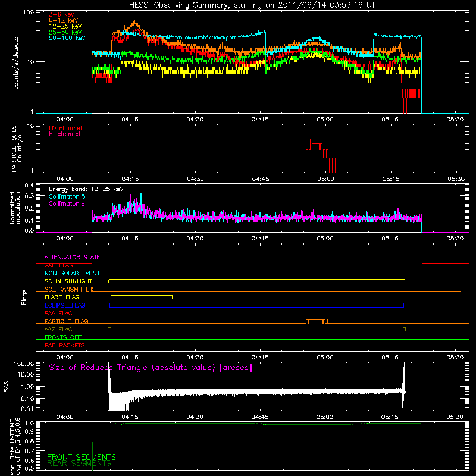Click the 04:45 tick label under modulation plot
The image size is (476, 476).
(260, 239)
